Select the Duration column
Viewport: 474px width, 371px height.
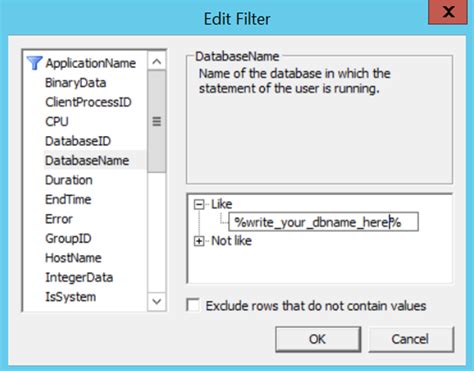[x=69, y=180]
